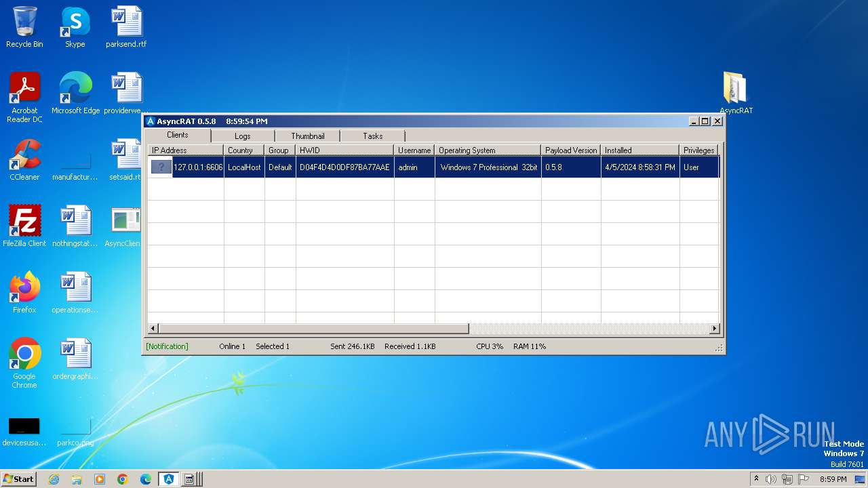Select the operationse... document icon
The width and height of the screenshot is (868, 488).
point(75,293)
